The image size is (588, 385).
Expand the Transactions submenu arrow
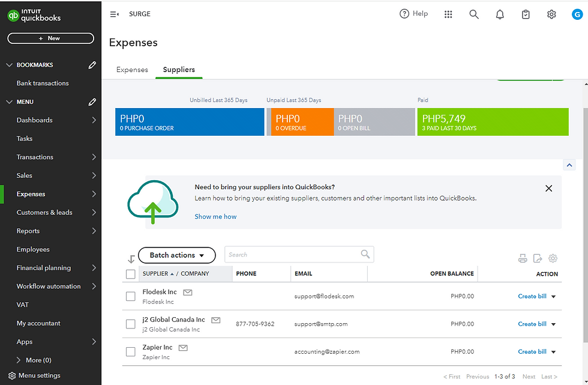[x=94, y=157]
